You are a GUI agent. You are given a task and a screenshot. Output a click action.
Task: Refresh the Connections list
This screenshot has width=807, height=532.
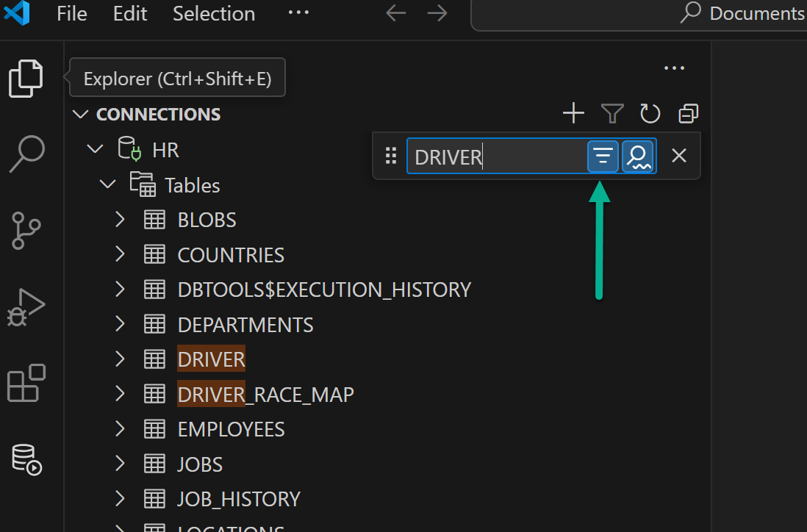point(650,114)
